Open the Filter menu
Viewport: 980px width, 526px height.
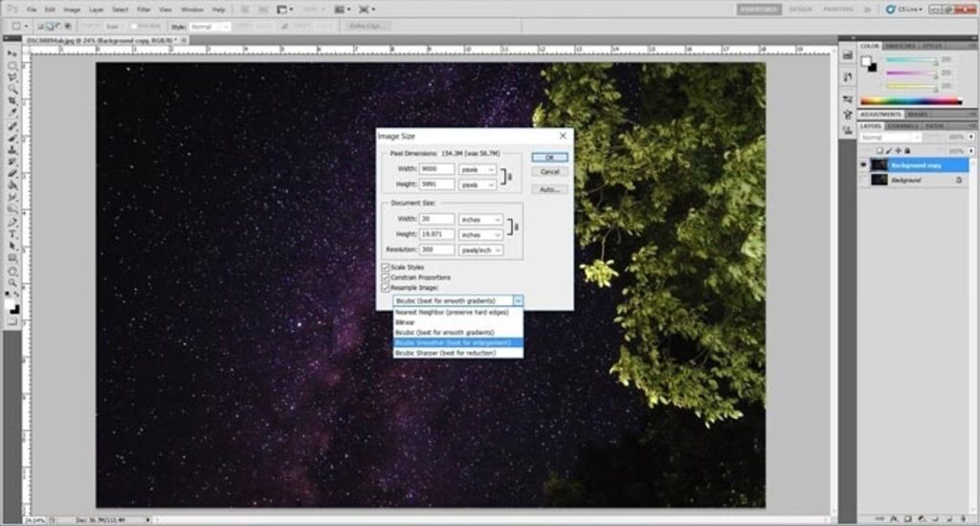click(143, 9)
